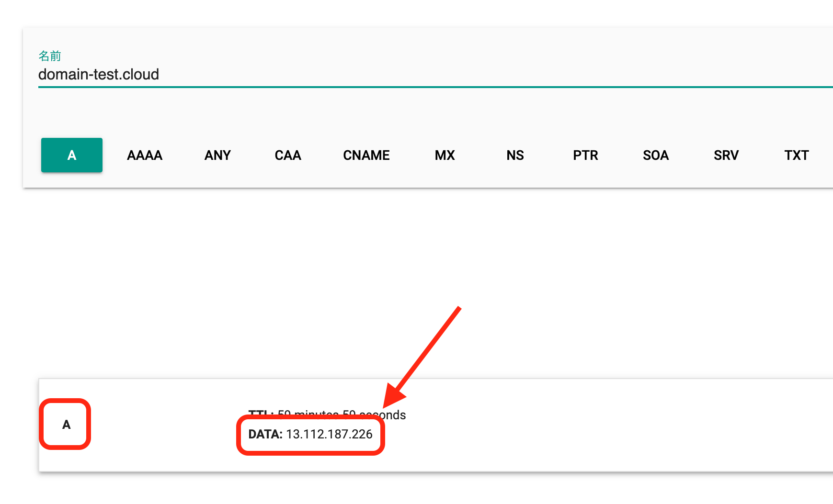Pick the SOA record type
This screenshot has width=833, height=504.
(656, 155)
